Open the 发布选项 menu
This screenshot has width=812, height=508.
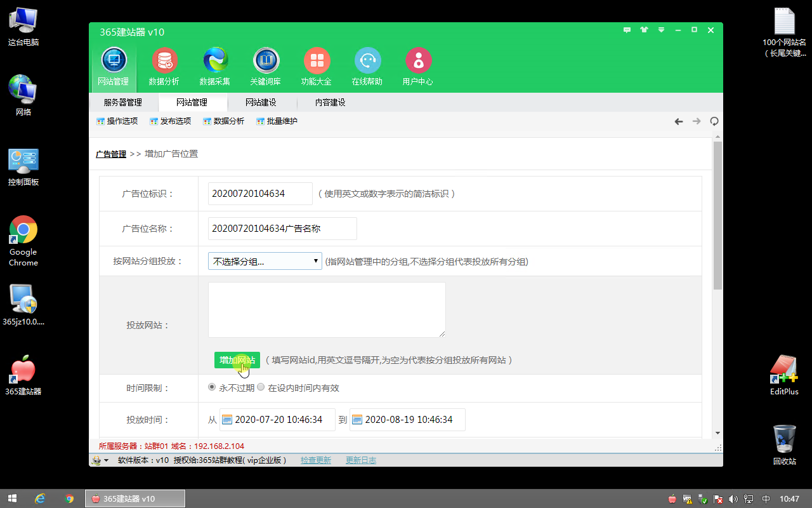pos(170,121)
